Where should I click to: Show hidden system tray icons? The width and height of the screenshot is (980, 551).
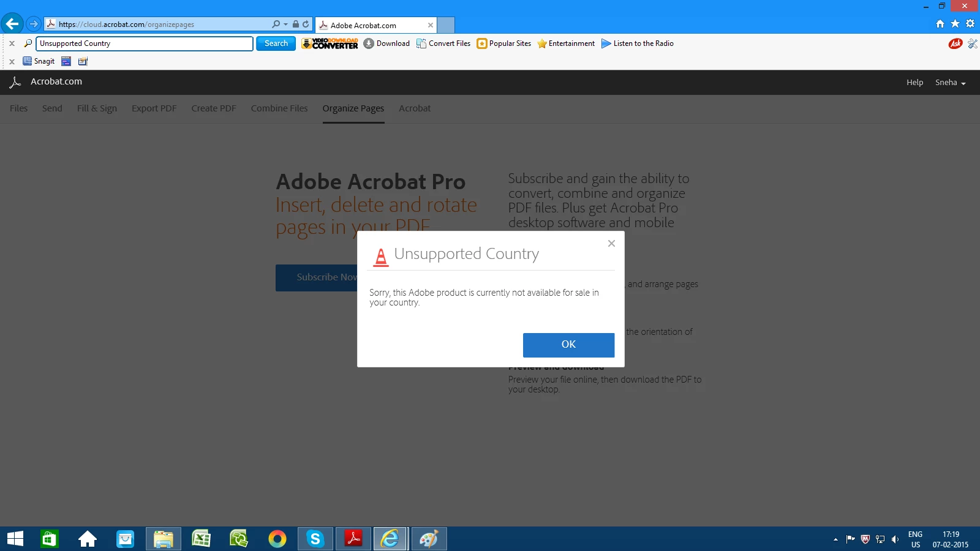[x=835, y=539]
